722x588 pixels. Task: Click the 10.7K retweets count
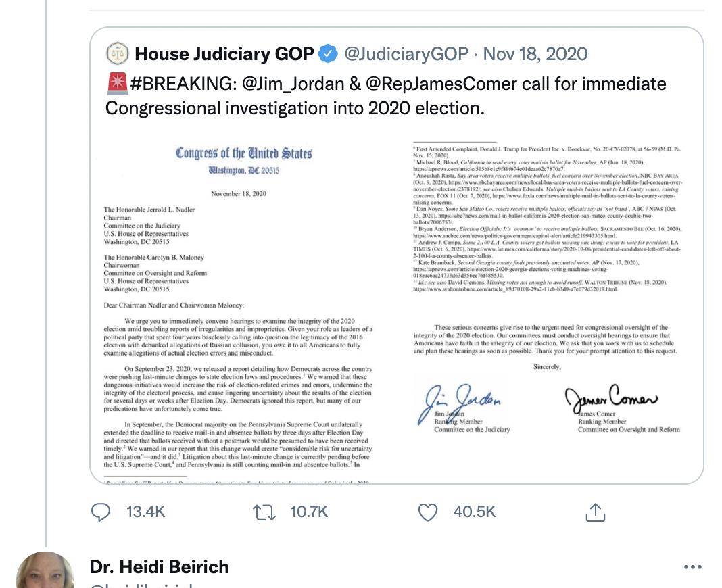310,512
